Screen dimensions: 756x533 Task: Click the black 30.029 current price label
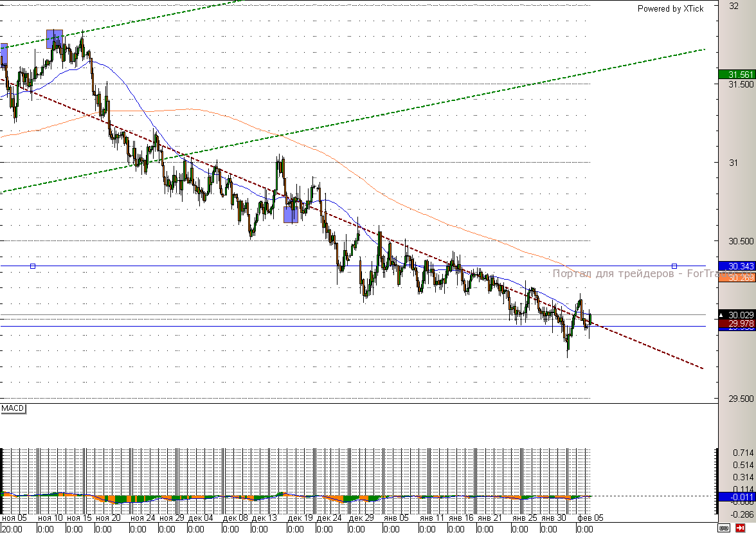click(x=737, y=315)
